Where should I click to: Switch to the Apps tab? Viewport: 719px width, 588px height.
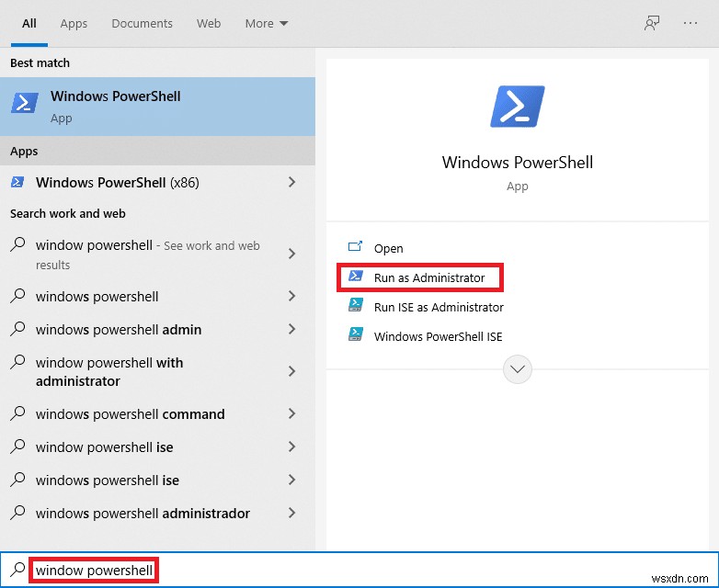tap(74, 23)
